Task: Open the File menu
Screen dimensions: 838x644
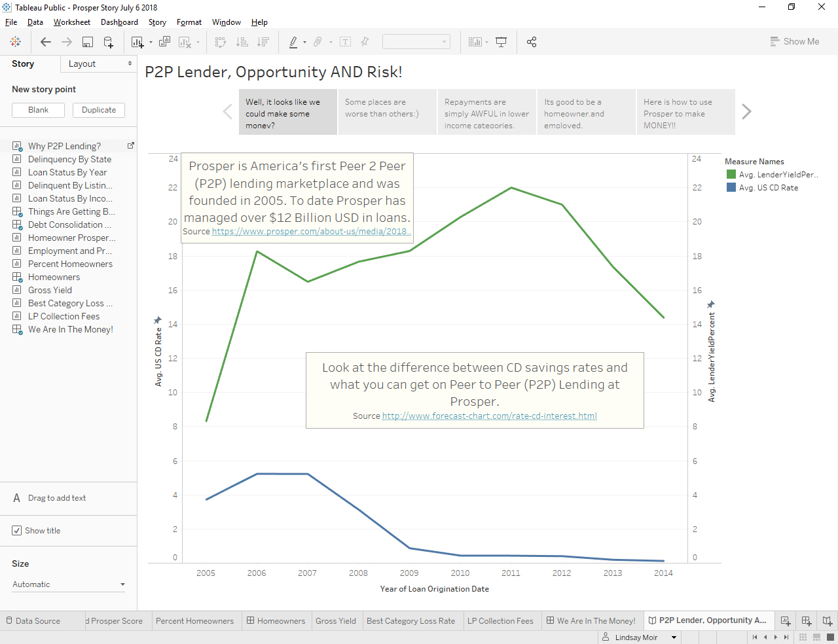Action: [x=11, y=22]
